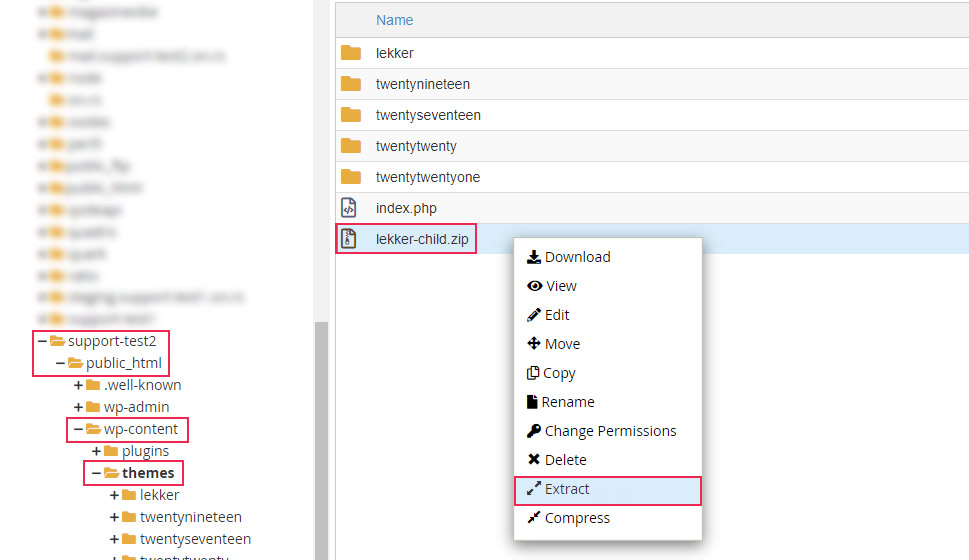This screenshot has width=969, height=560.
Task: Click the four-arrow Move icon
Action: pos(534,344)
